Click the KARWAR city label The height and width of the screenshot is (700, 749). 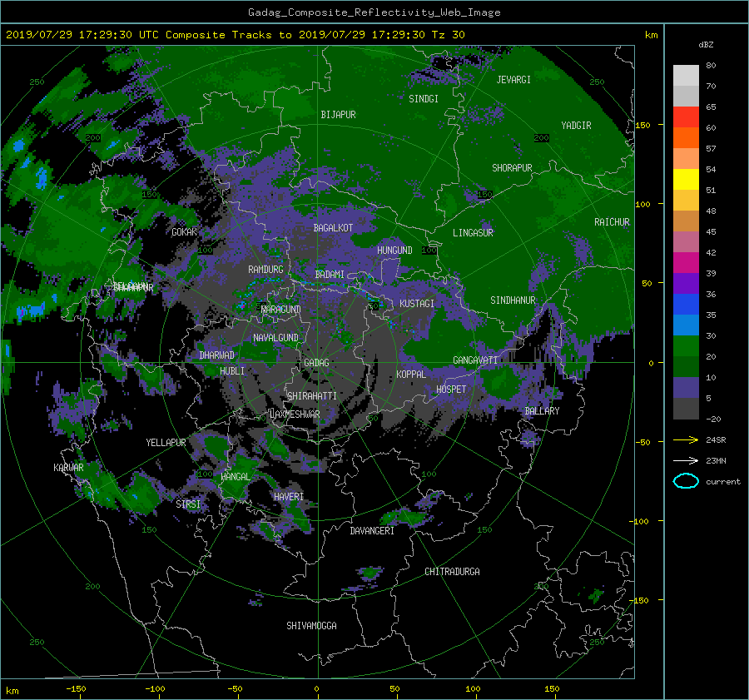point(68,468)
